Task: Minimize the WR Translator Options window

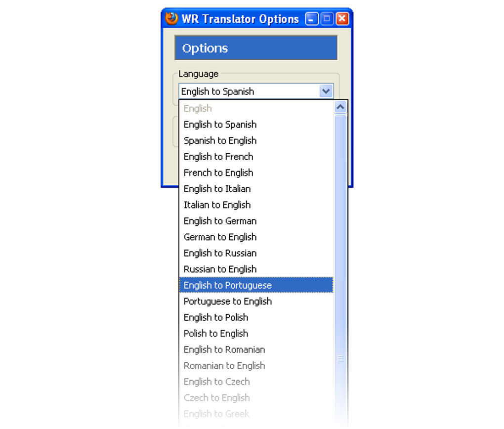Action: point(312,19)
